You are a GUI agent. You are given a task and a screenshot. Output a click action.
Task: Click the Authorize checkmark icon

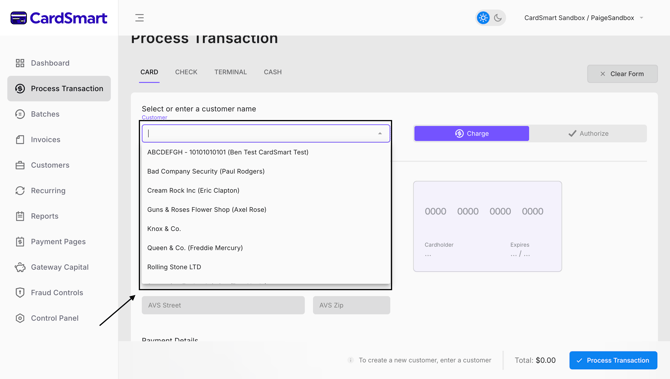point(572,134)
